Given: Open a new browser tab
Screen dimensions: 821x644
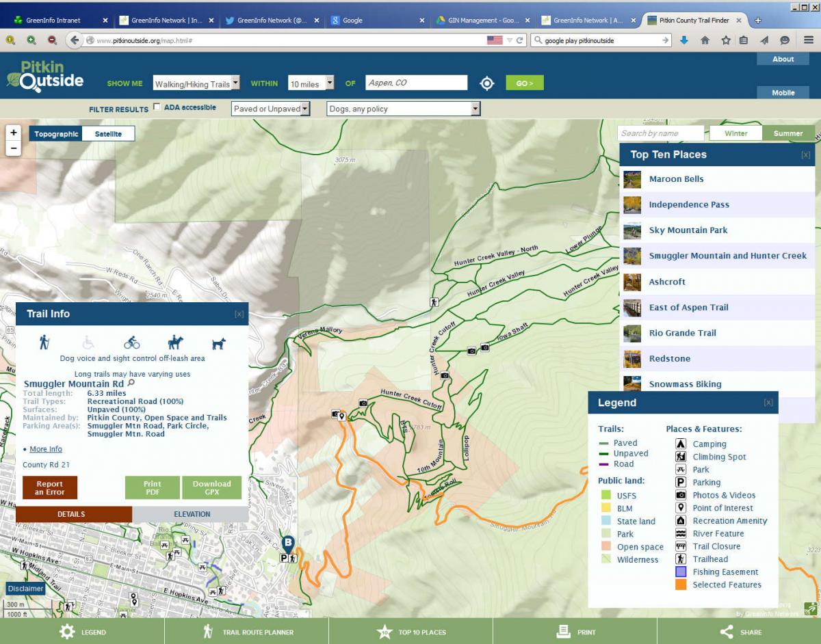Looking at the screenshot, I should tap(758, 21).
